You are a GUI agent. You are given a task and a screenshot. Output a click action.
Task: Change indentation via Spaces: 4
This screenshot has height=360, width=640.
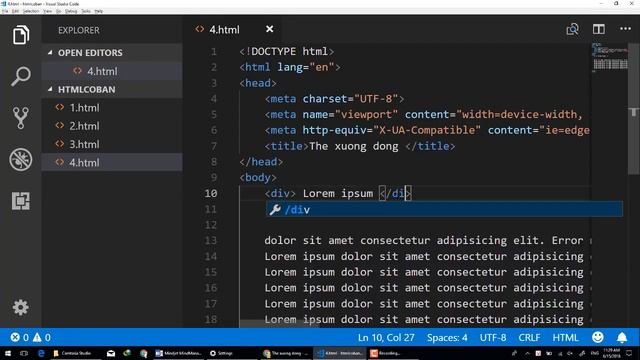[x=447, y=338]
